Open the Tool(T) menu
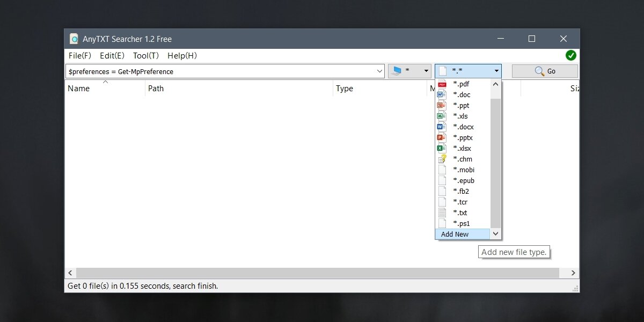The width and height of the screenshot is (644, 322). pyautogui.click(x=144, y=55)
